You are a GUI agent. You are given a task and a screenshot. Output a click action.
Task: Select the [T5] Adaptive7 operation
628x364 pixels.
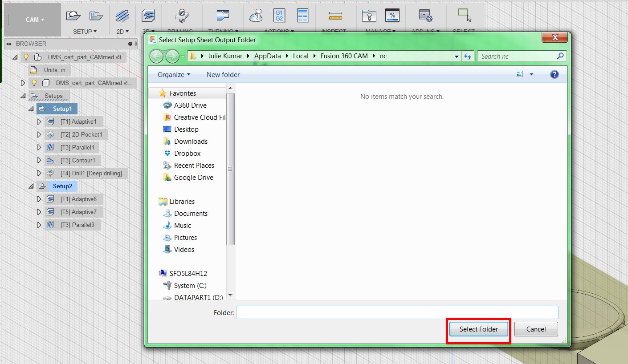(x=79, y=212)
